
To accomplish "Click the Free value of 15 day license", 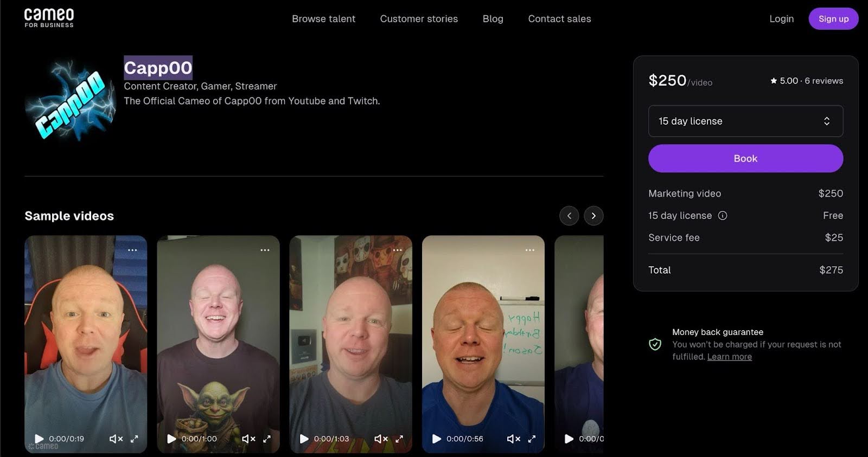I will pos(833,215).
